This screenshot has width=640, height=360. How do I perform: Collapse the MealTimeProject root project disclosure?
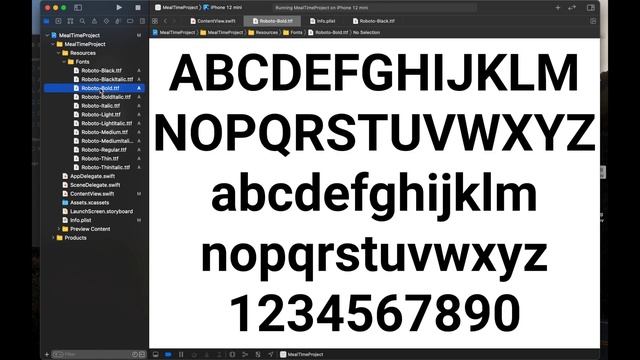point(47,36)
